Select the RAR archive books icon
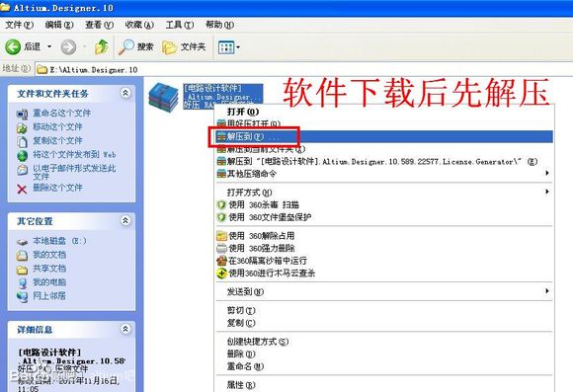Viewport: 573px width, 392px height. [163, 97]
